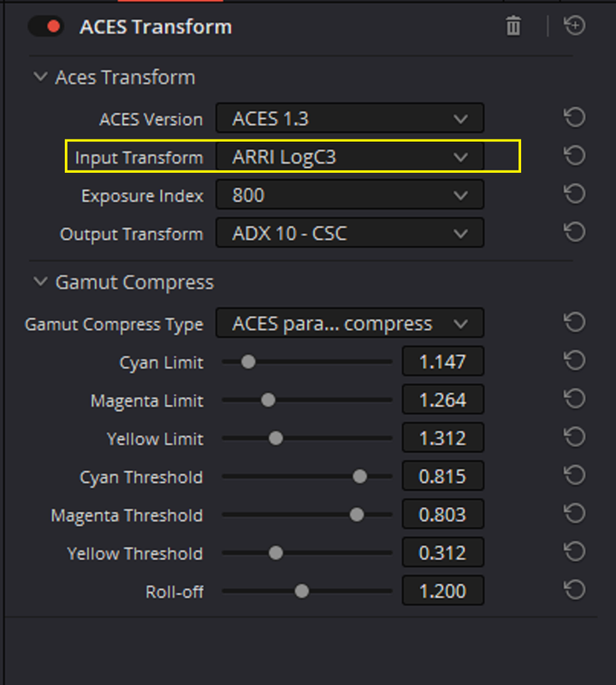Open the Output Transform ADX 10 dropdown

click(350, 233)
